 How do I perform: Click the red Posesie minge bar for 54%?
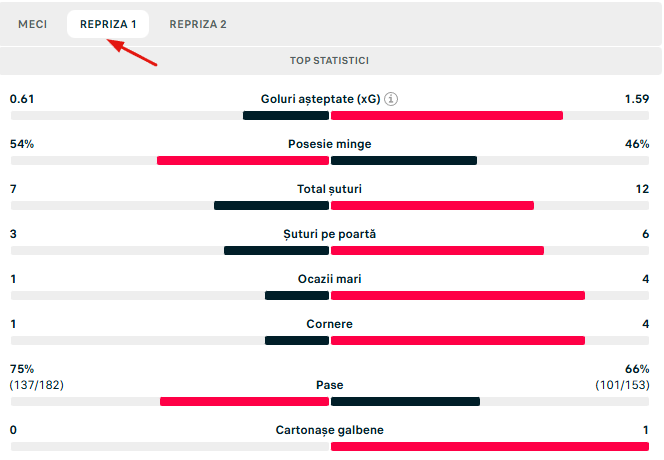pyautogui.click(x=243, y=160)
